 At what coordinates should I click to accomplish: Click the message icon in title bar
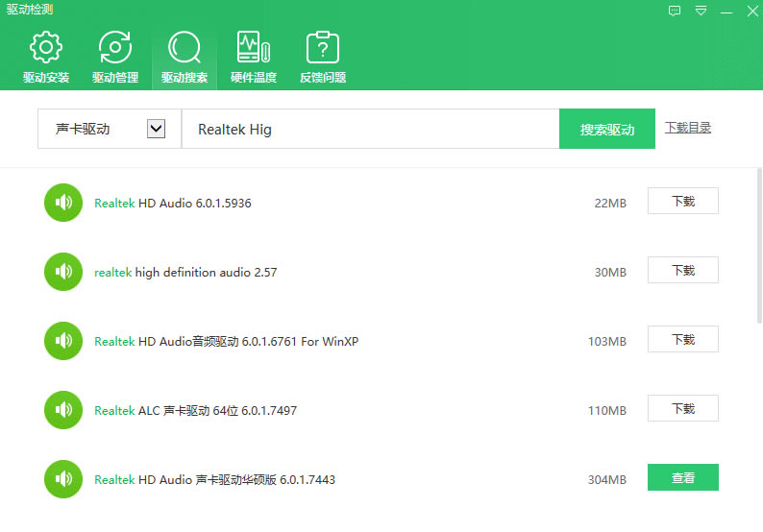point(675,11)
